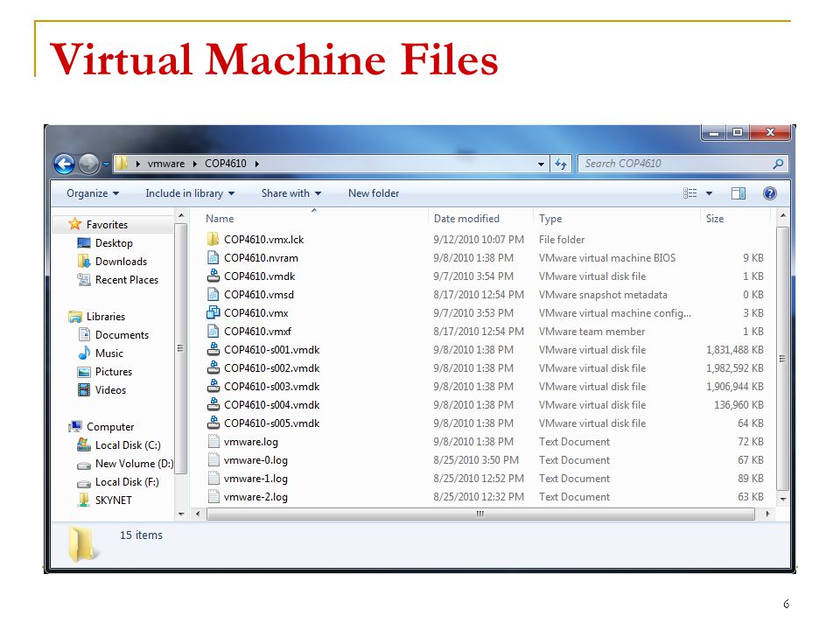Screen dimensions: 840x630
Task: Select COP4610.vmdk disk file icon
Action: [213, 276]
